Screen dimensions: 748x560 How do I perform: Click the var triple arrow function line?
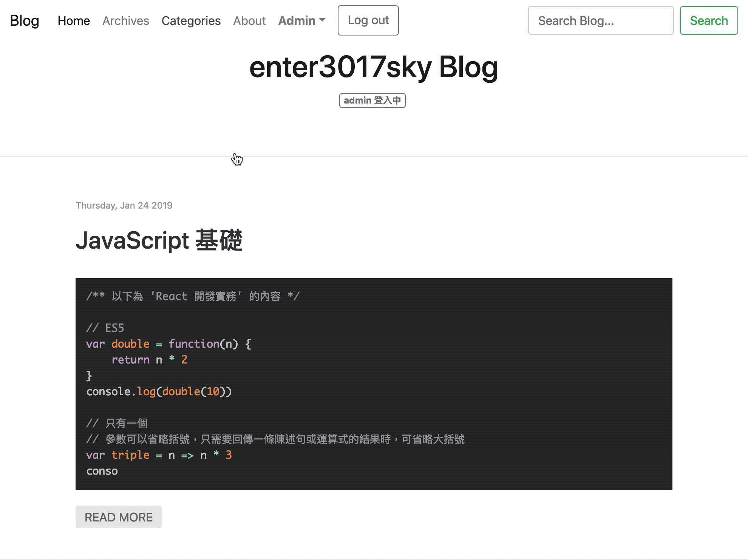tap(159, 455)
